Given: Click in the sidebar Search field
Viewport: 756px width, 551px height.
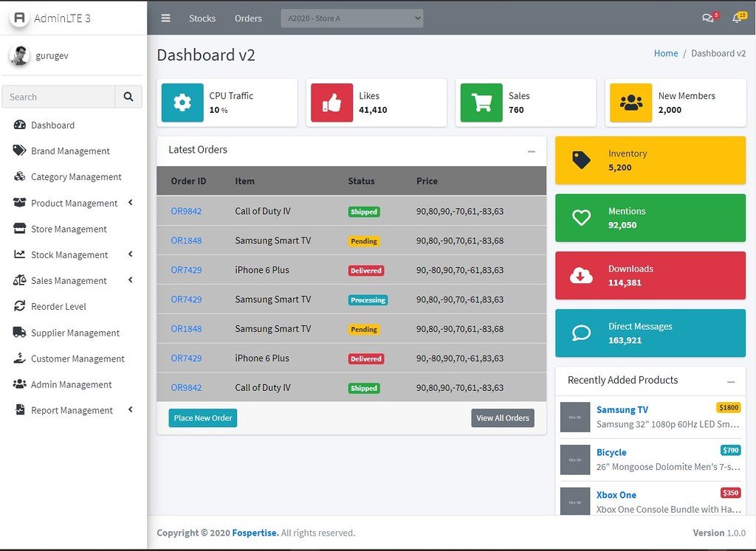Looking at the screenshot, I should pyautogui.click(x=59, y=97).
